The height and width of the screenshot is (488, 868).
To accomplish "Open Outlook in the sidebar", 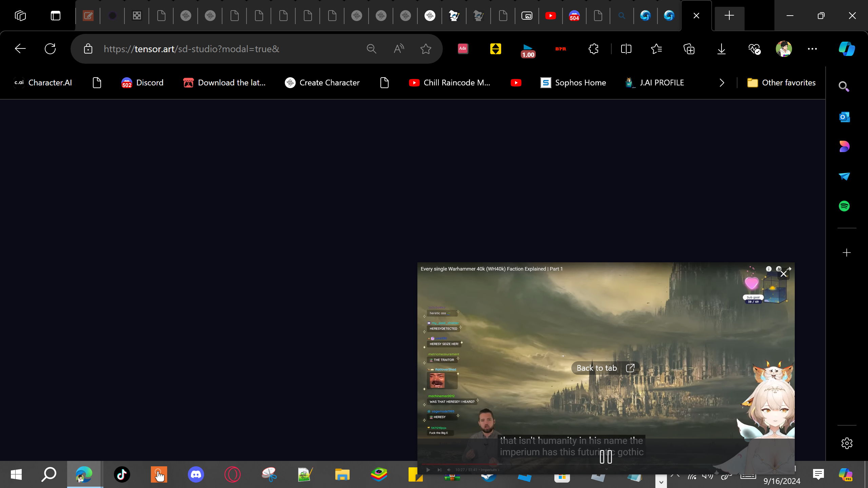I will pyautogui.click(x=844, y=117).
